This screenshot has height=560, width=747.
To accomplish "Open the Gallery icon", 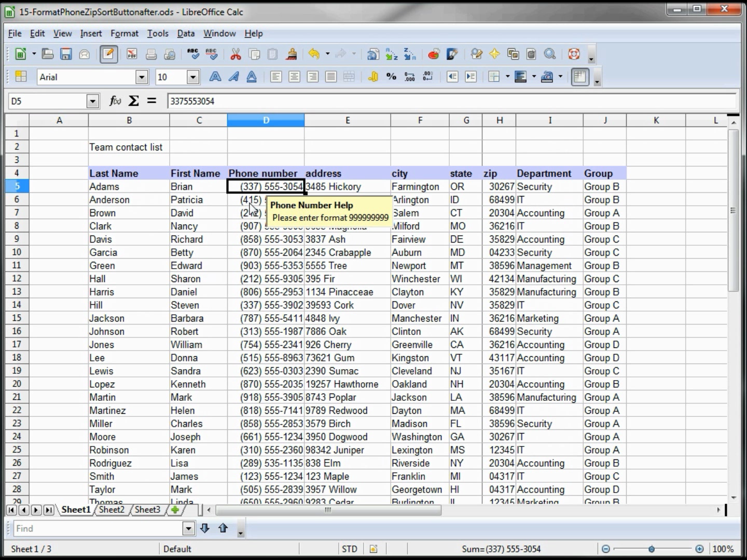I will click(x=513, y=54).
